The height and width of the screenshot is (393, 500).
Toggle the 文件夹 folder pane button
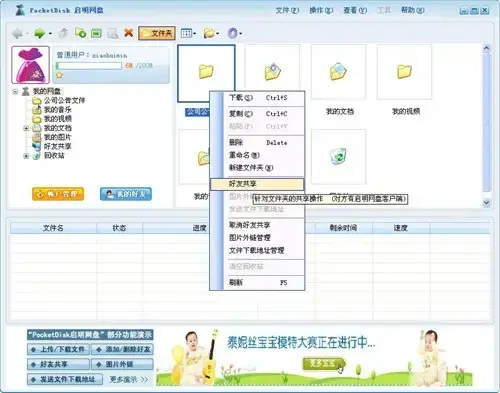(x=157, y=33)
